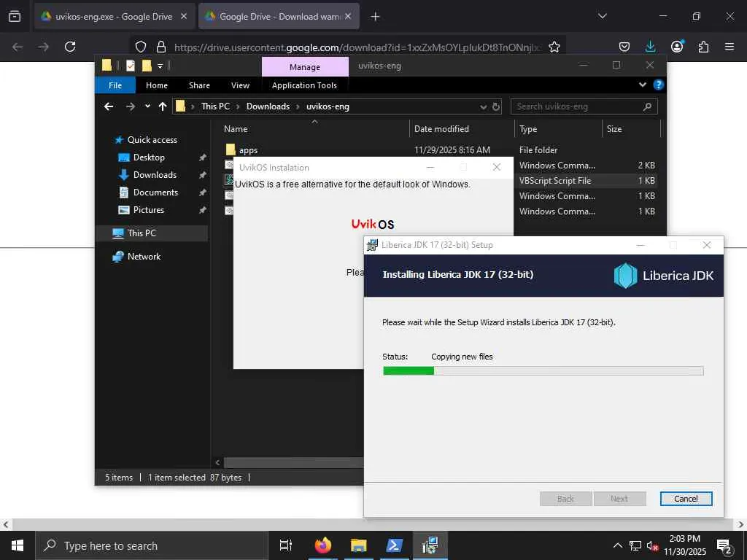Select Desktop in navigation pane
747x560 pixels.
coord(149,157)
